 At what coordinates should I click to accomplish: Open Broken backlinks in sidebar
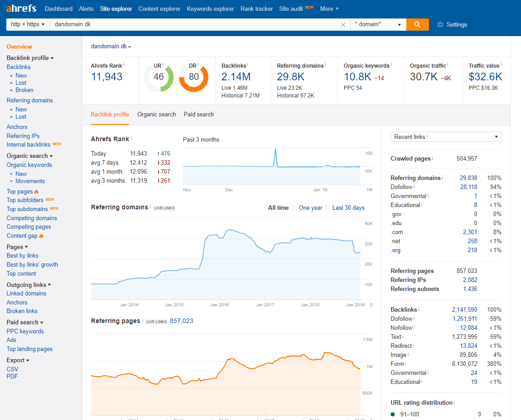pyautogui.click(x=24, y=90)
